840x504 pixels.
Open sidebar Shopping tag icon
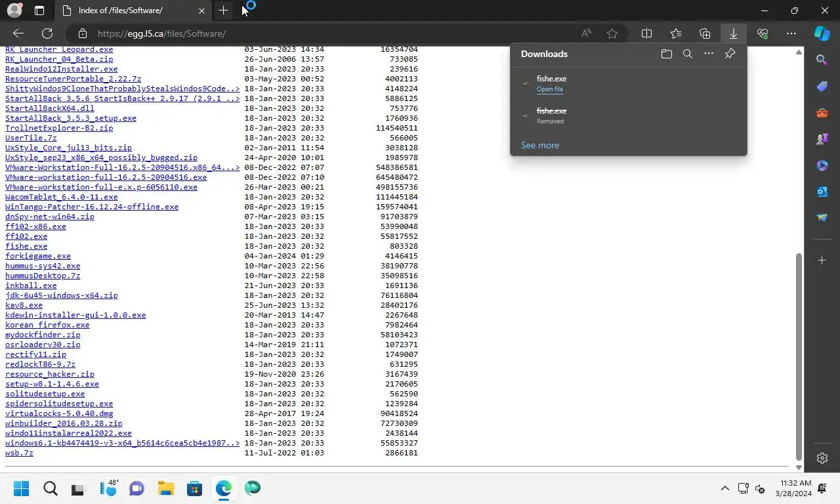tap(822, 87)
